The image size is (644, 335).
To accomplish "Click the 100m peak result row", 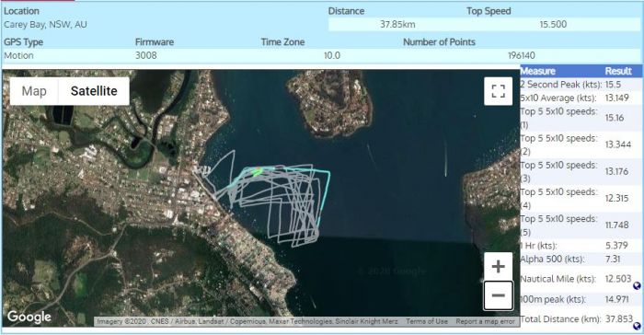I will point(581,299).
